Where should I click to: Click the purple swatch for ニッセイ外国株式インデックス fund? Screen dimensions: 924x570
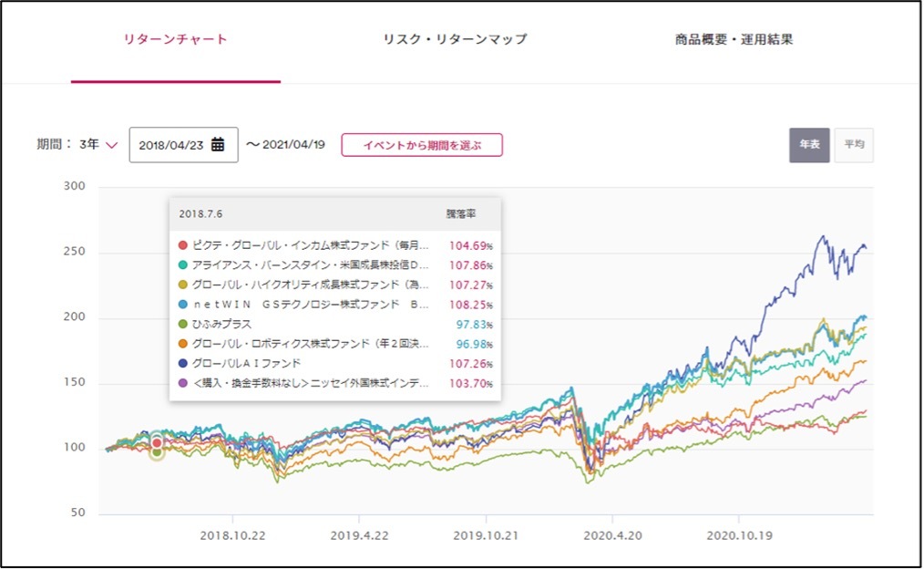tap(181, 381)
